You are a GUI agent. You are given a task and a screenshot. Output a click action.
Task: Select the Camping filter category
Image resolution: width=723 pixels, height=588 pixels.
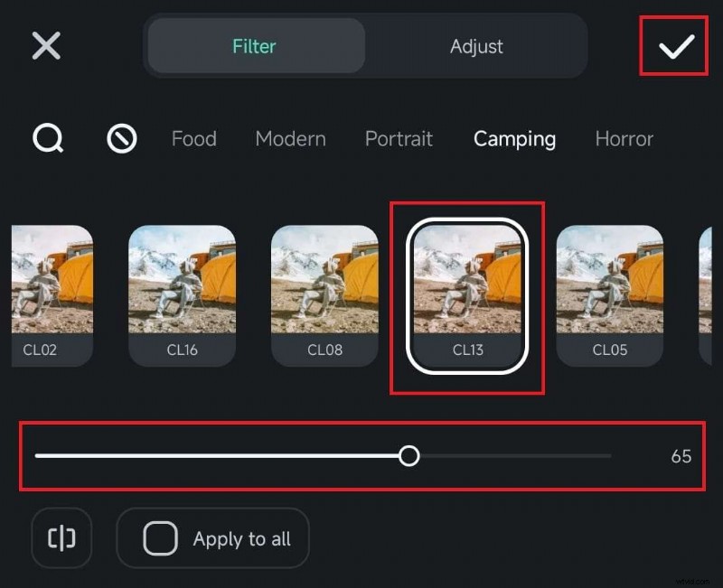coord(514,138)
